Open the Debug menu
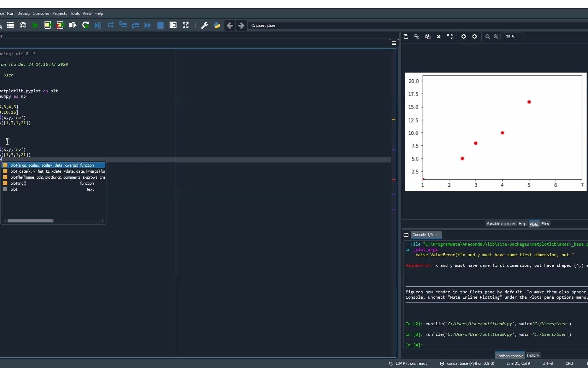This screenshot has width=588, height=368. [23, 13]
